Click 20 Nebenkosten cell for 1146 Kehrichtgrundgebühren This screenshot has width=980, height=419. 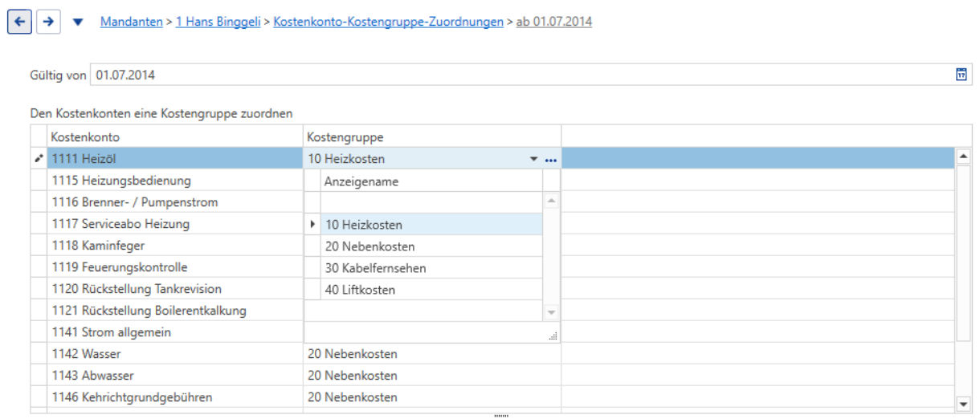pyautogui.click(x=432, y=397)
